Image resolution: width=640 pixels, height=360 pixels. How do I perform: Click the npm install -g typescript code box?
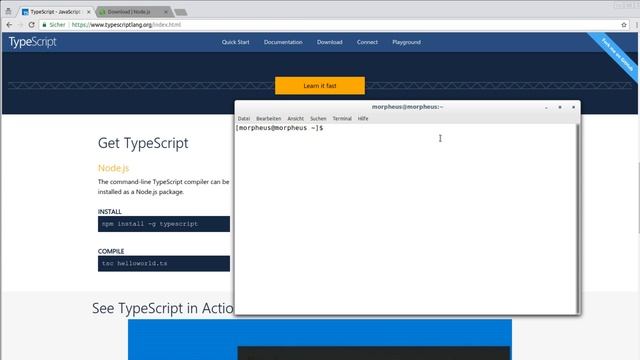click(x=164, y=224)
